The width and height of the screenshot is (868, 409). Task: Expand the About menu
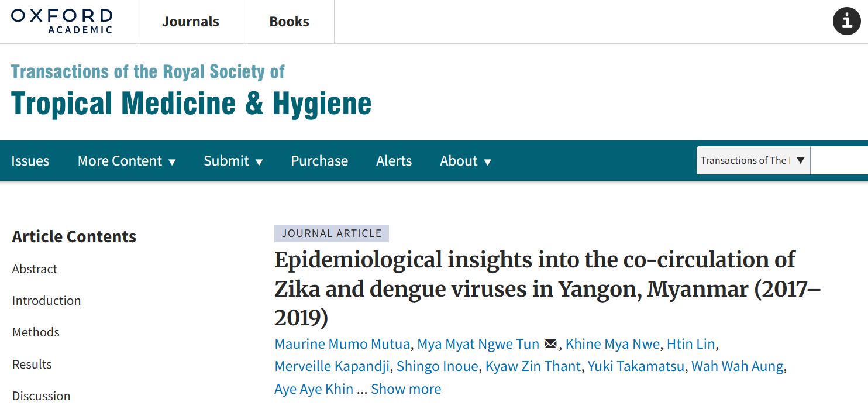[465, 161]
